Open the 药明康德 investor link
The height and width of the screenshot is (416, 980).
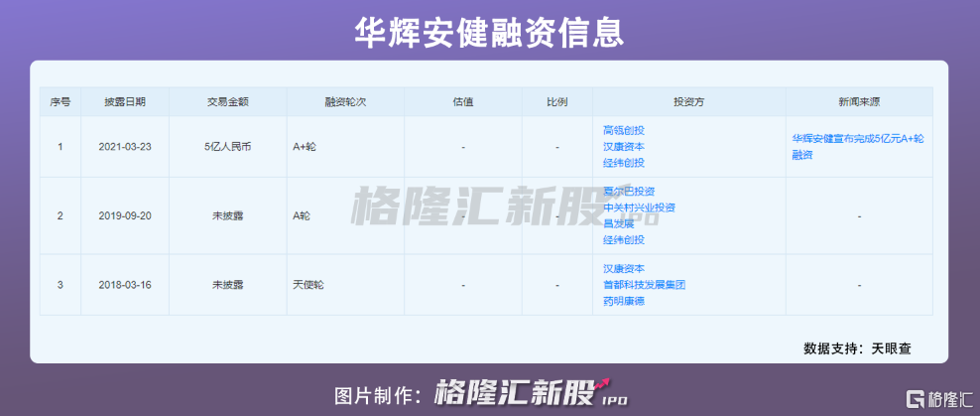coord(623,300)
